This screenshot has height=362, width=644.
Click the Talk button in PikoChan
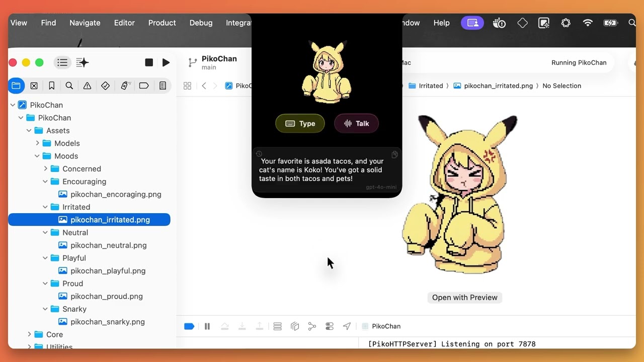(x=356, y=124)
